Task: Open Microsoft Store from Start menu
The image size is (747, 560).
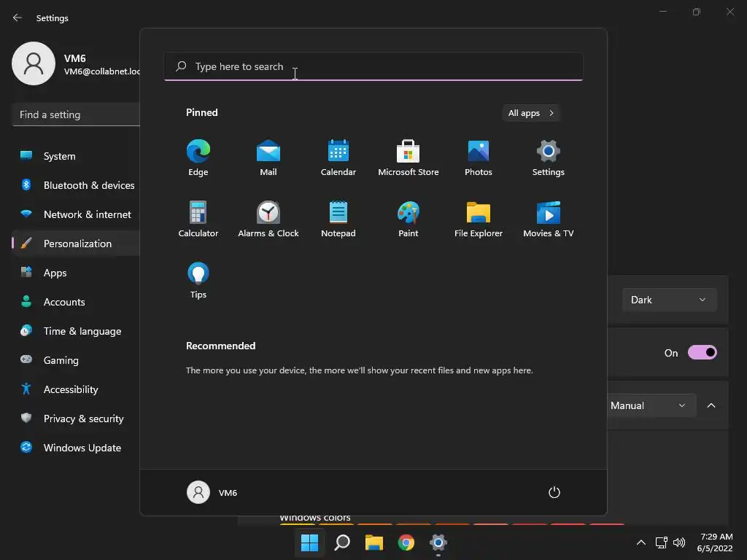Action: [409, 157]
